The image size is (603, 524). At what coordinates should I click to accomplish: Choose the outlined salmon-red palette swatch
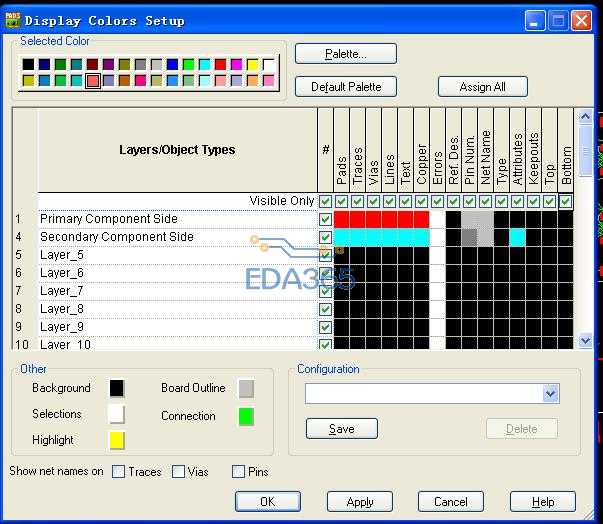coord(93,81)
